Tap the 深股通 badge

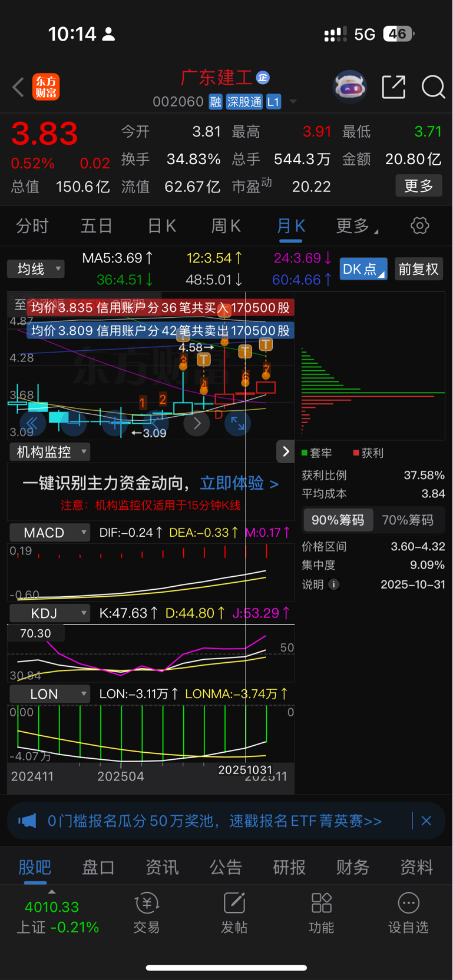[x=244, y=102]
